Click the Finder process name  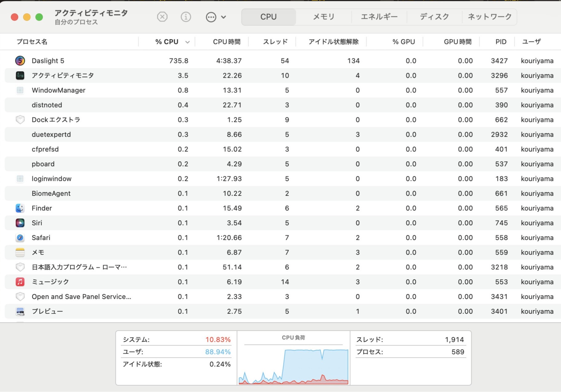pos(42,208)
